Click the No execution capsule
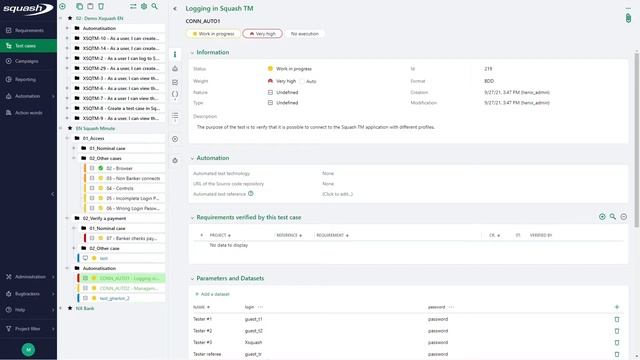The height and width of the screenshot is (360, 640). pyautogui.click(x=304, y=34)
